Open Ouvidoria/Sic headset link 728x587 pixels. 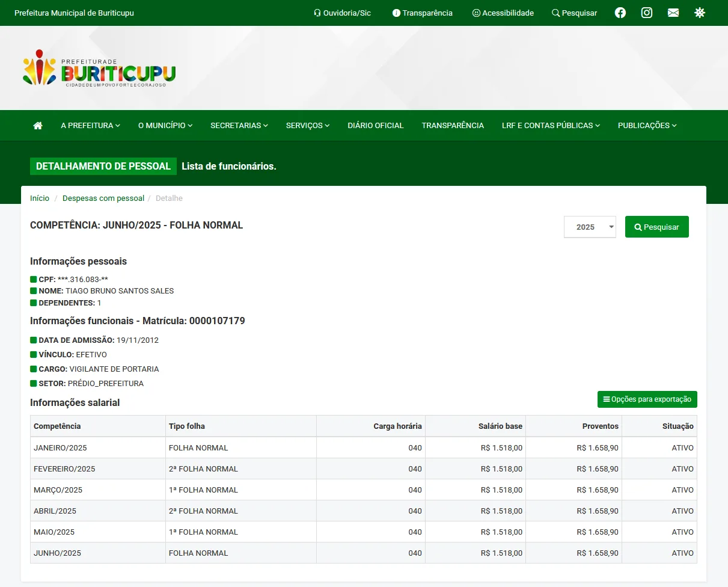[342, 13]
